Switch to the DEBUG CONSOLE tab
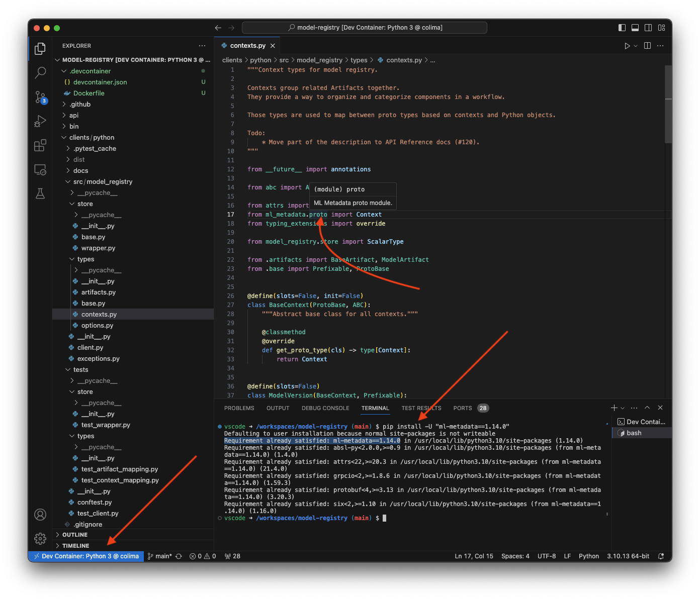This screenshot has height=599, width=700. (x=325, y=408)
